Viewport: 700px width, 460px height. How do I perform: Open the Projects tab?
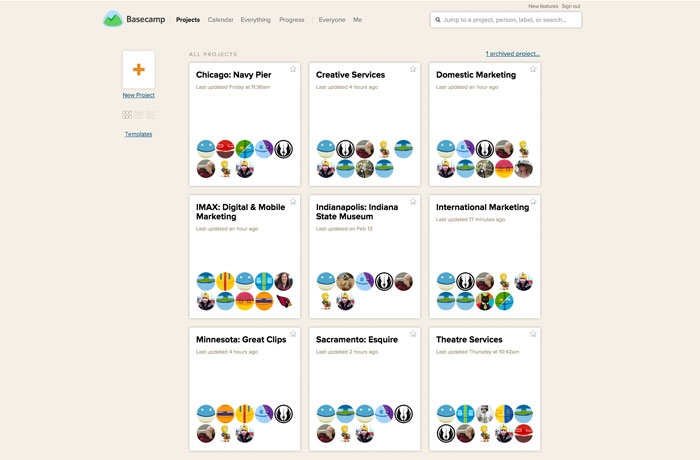(x=188, y=20)
